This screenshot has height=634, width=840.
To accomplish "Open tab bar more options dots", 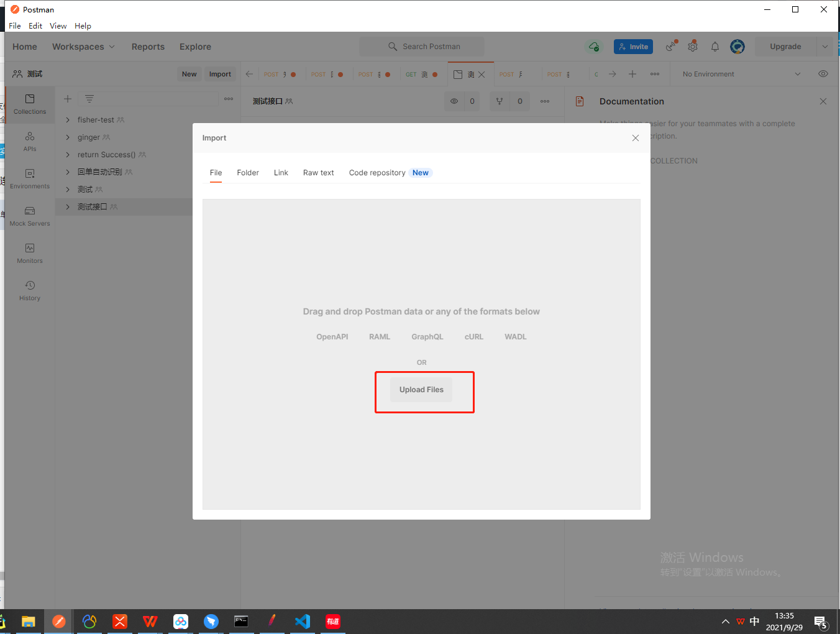I will [655, 74].
